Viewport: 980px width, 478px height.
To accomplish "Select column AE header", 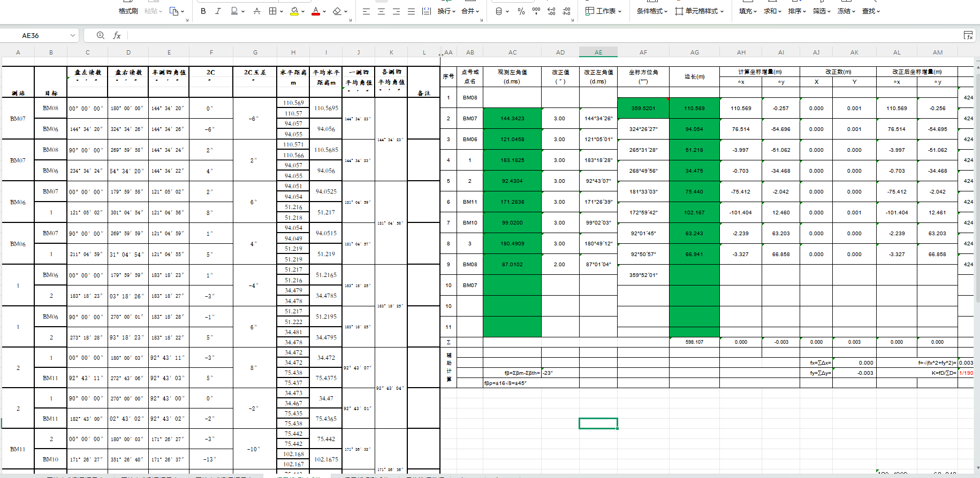I will tap(598, 52).
